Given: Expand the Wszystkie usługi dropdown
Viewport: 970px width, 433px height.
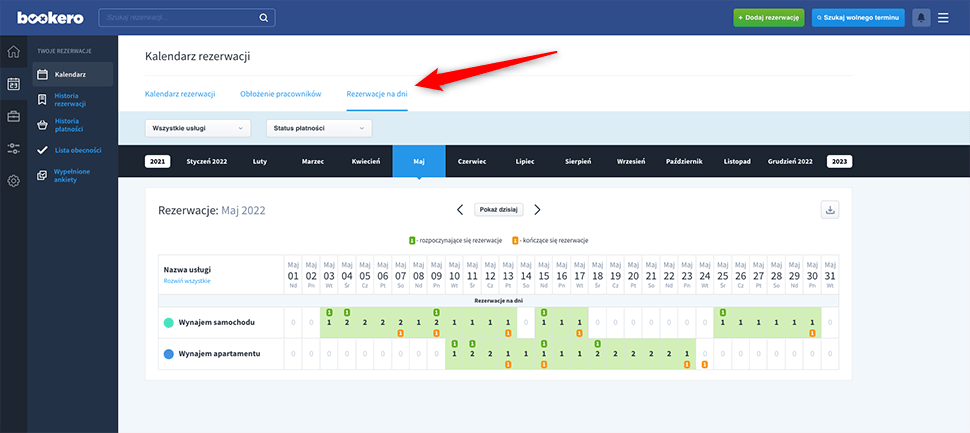Looking at the screenshot, I should (198, 128).
